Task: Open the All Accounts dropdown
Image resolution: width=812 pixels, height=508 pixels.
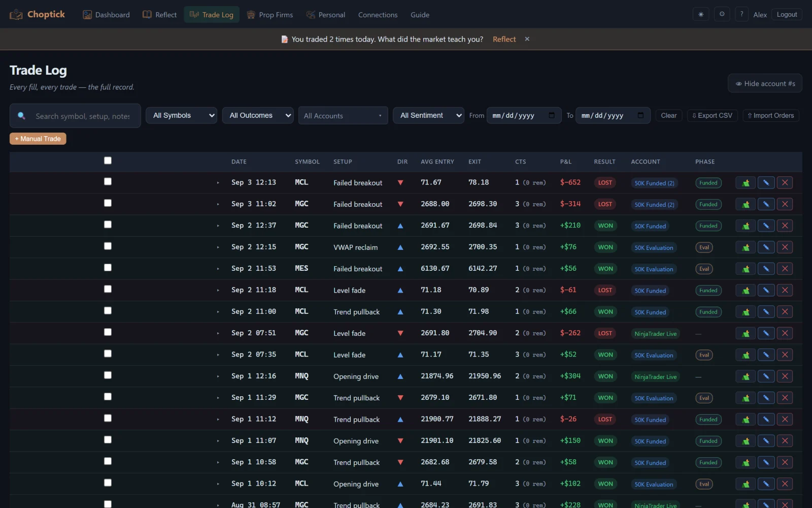Action: 343,116
